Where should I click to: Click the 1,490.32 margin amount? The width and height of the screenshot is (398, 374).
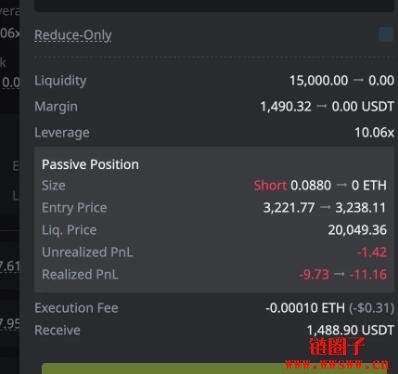click(286, 107)
